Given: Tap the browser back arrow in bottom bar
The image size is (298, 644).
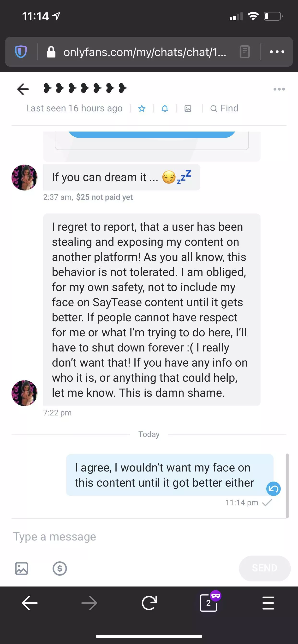Looking at the screenshot, I should (30, 603).
